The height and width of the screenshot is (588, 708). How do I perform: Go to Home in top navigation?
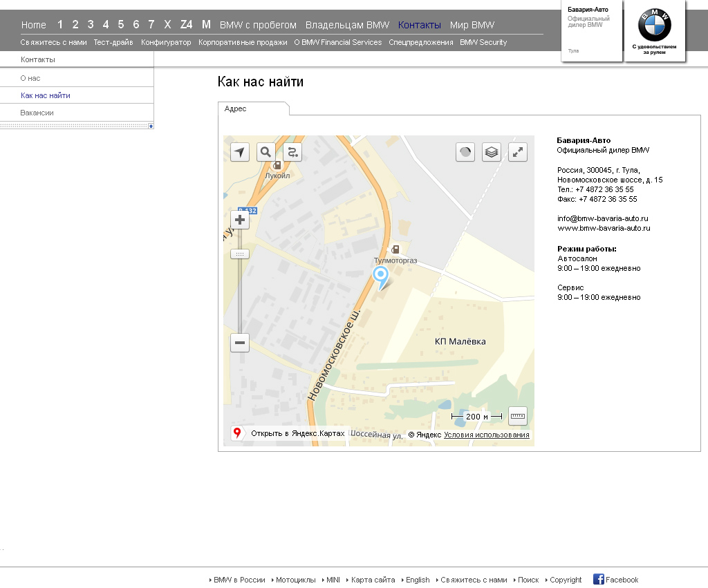tap(33, 25)
